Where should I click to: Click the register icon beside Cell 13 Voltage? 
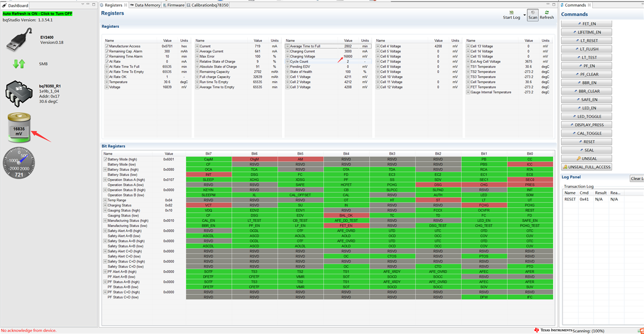468,46
